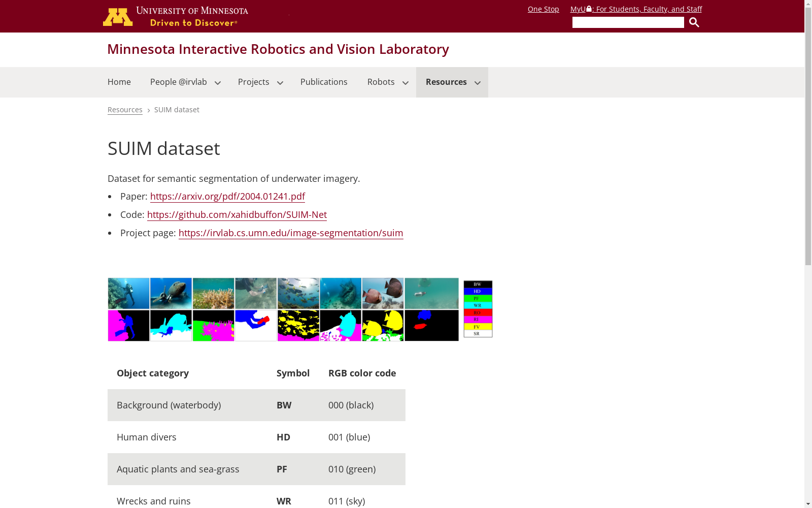This screenshot has width=812, height=508.
Task: Click the Resources breadcrumb link
Action: 125,110
